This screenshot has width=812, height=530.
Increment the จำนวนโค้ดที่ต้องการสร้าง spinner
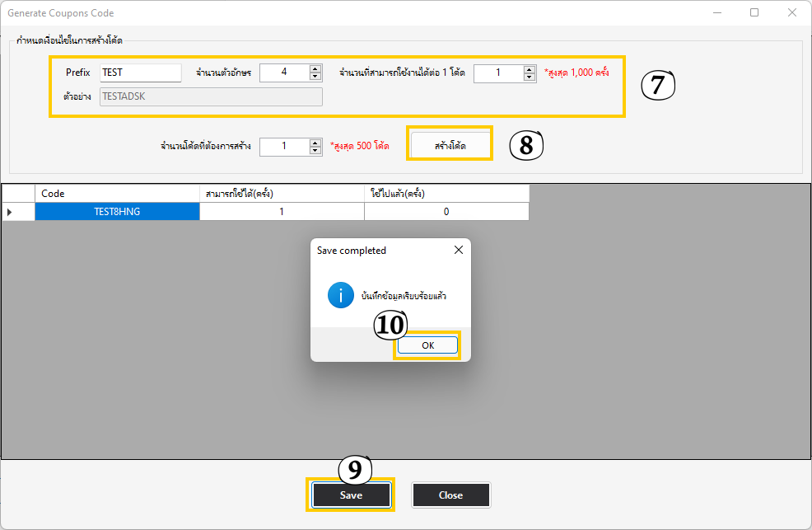(x=315, y=143)
